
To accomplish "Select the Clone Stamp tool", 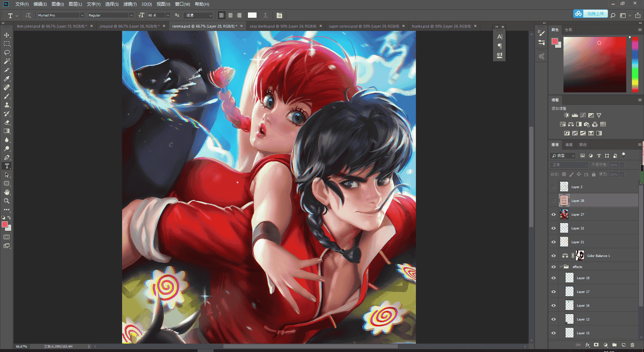I will (x=7, y=105).
